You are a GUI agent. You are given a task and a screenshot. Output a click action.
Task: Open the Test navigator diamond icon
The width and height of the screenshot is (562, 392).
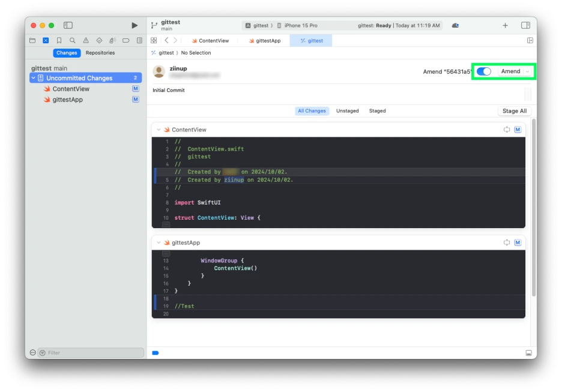99,40
